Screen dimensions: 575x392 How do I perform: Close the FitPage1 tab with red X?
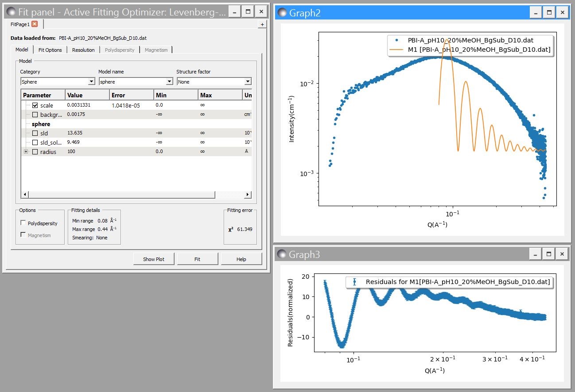click(35, 24)
